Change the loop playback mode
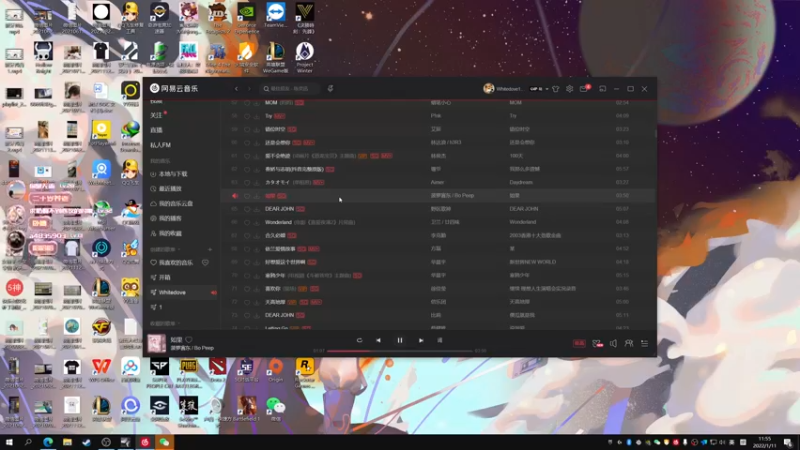The image size is (800, 450). coord(359,340)
